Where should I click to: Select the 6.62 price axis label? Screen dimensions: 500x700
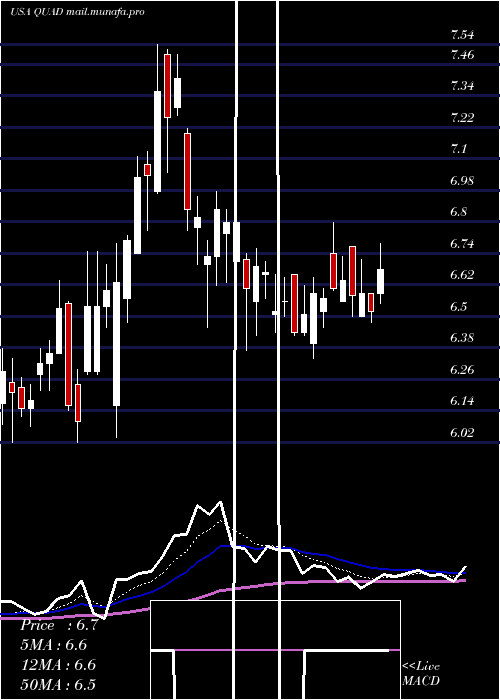click(x=462, y=275)
